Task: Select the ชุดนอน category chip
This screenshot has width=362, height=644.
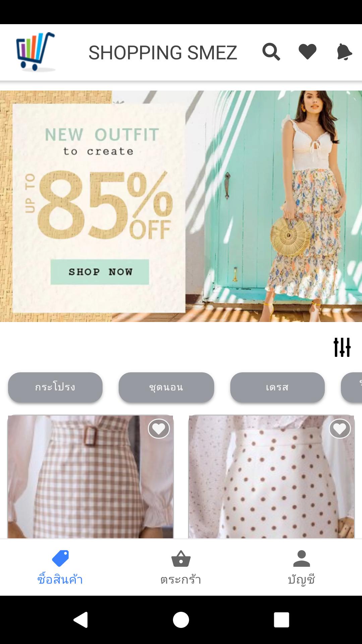Action: (x=166, y=387)
